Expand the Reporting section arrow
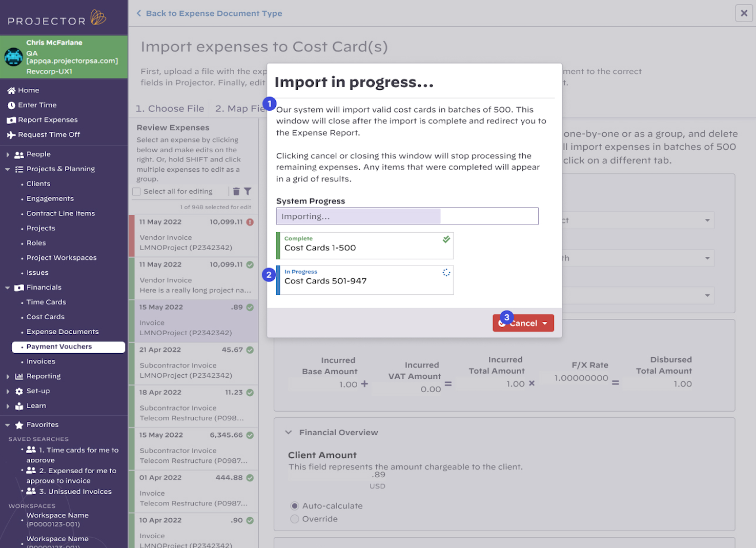The image size is (756, 548). click(x=8, y=377)
